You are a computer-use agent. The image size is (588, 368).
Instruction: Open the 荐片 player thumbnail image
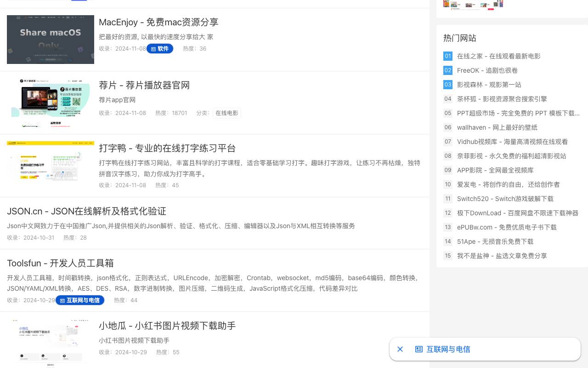(x=51, y=103)
